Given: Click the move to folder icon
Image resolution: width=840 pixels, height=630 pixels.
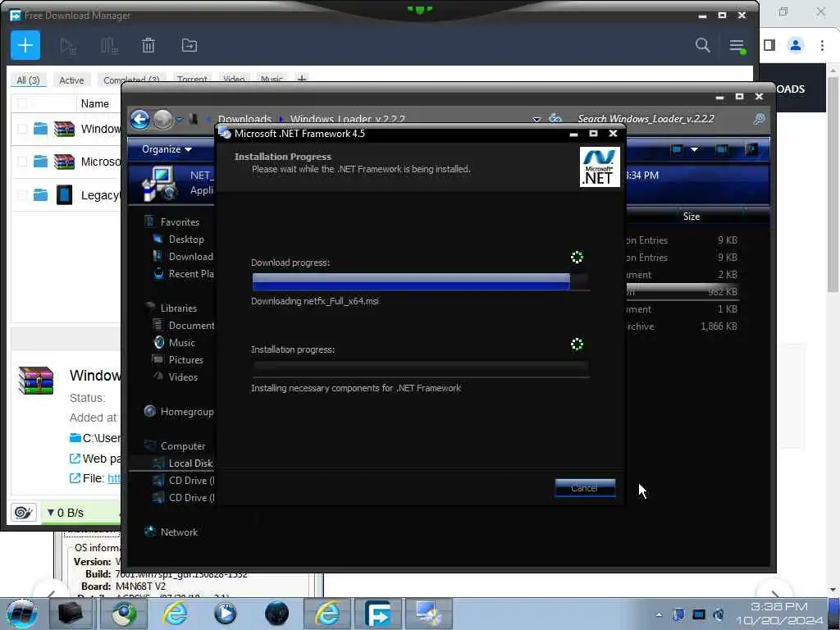Looking at the screenshot, I should point(189,46).
